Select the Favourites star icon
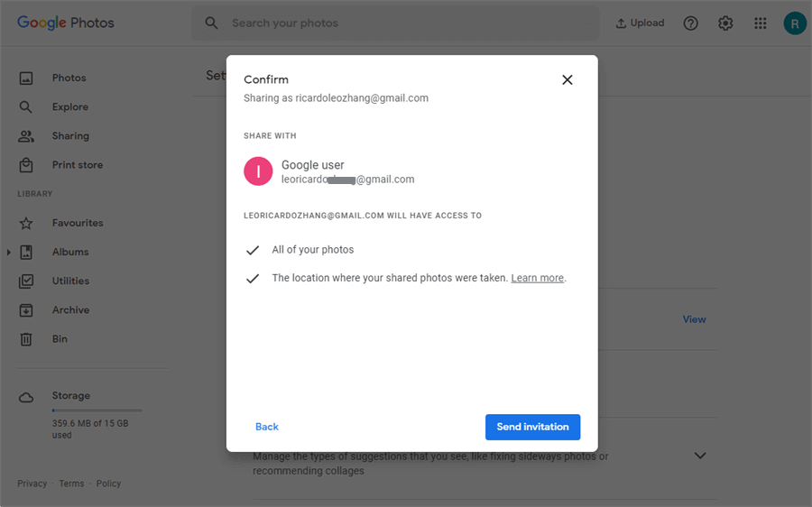 26,223
